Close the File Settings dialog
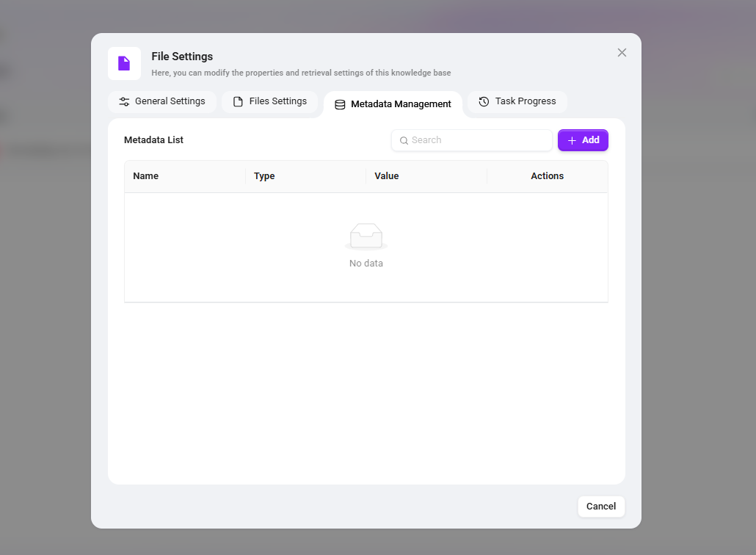Image resolution: width=756 pixels, height=555 pixels. [622, 53]
